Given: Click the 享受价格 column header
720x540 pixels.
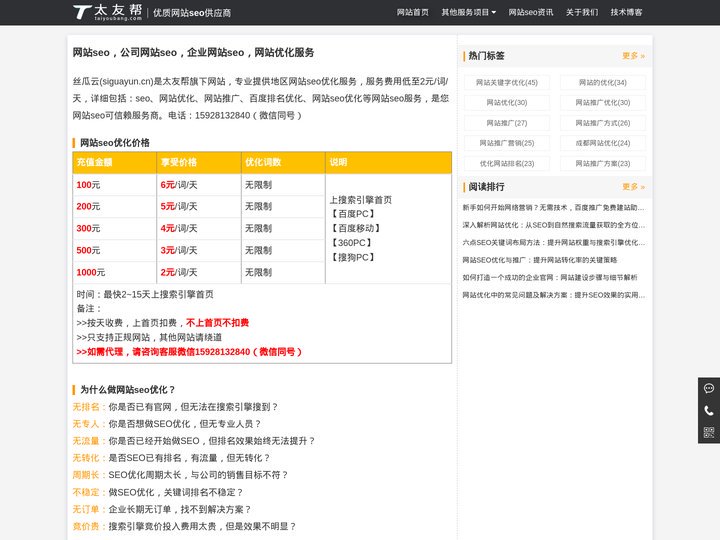Looking at the screenshot, I should [199, 163].
